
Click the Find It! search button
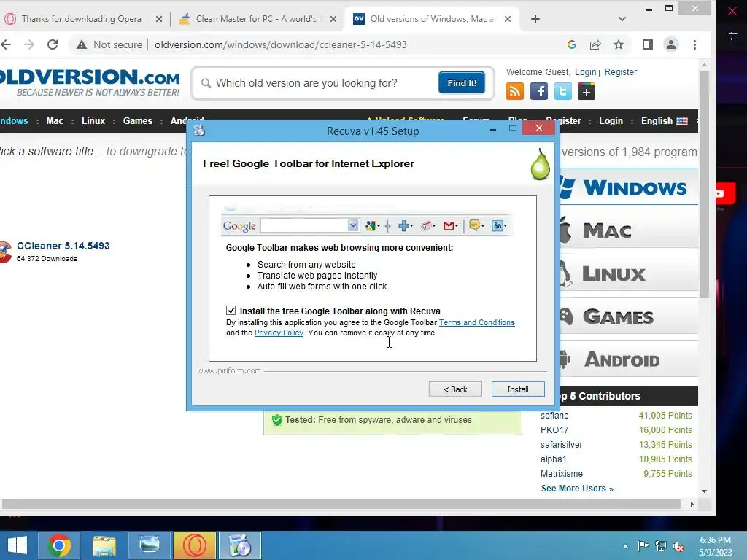pyautogui.click(x=462, y=83)
